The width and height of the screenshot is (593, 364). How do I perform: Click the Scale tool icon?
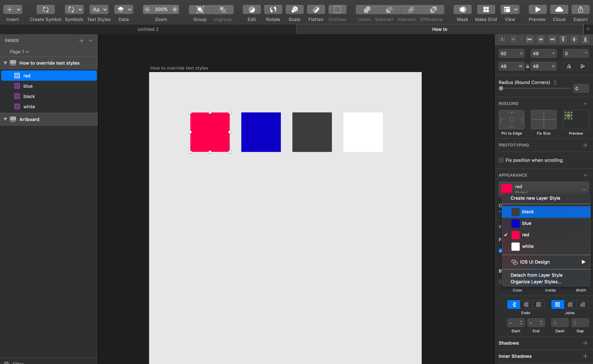(294, 10)
